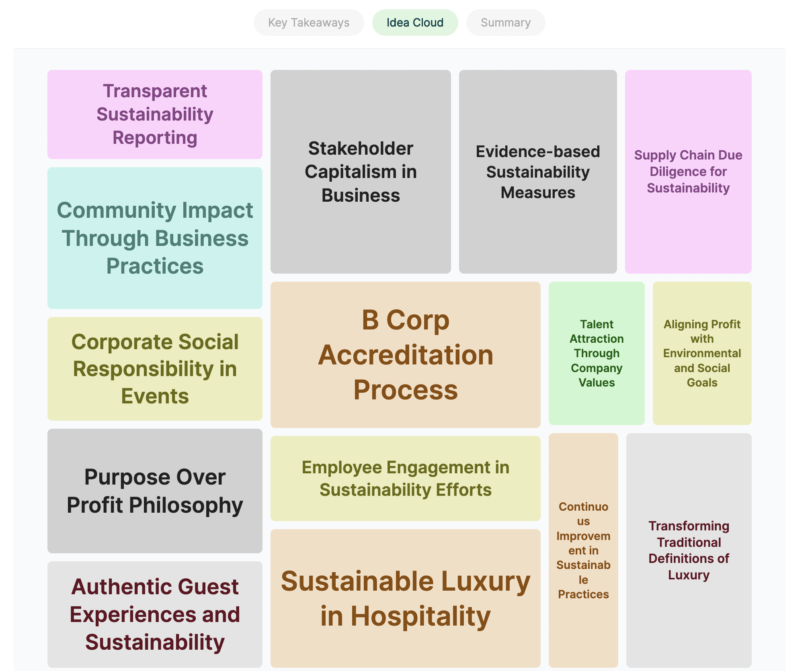
Task: Click the Purpose Over Profit Philosophy tile
Action: [155, 491]
